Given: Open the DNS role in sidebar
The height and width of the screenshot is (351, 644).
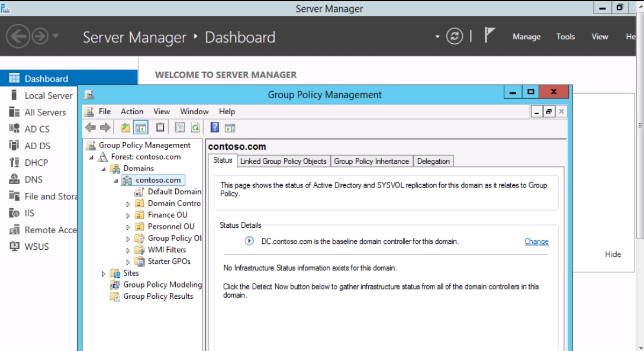Looking at the screenshot, I should click(33, 179).
